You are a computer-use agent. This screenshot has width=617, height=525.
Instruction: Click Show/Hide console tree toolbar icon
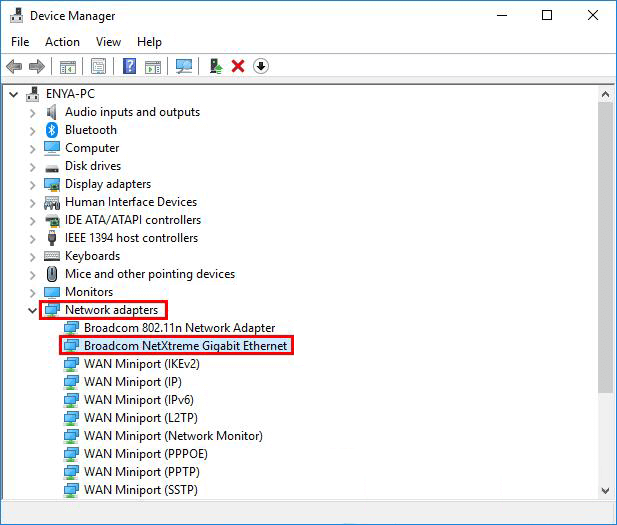tap(68, 67)
